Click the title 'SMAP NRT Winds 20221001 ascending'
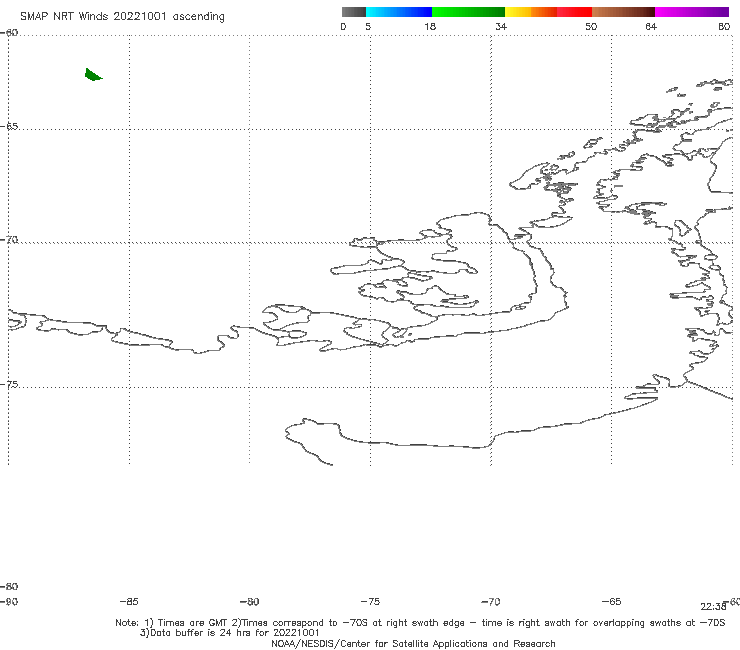Image resolution: width=740 pixels, height=650 pixels. pyautogui.click(x=122, y=16)
